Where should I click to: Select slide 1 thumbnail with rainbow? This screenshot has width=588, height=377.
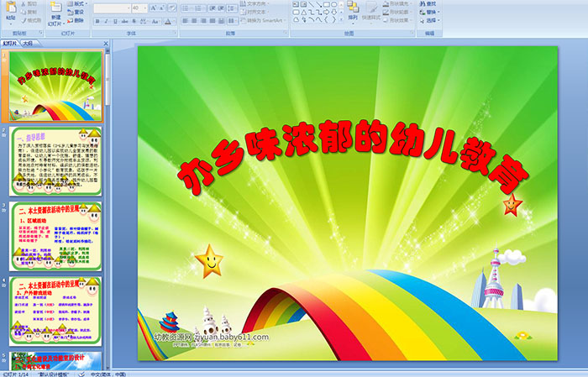tap(55, 86)
